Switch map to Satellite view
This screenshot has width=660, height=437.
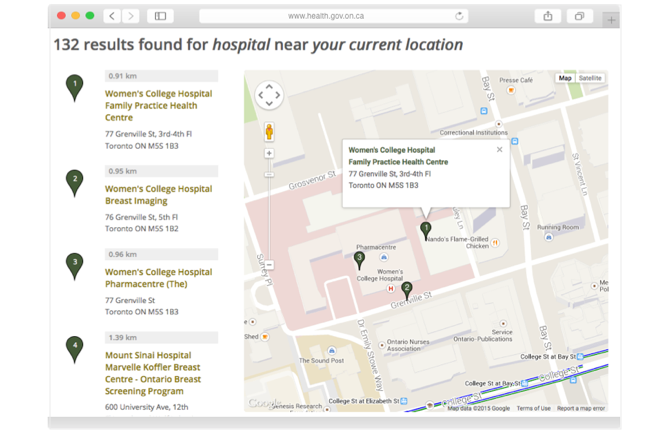pos(590,78)
